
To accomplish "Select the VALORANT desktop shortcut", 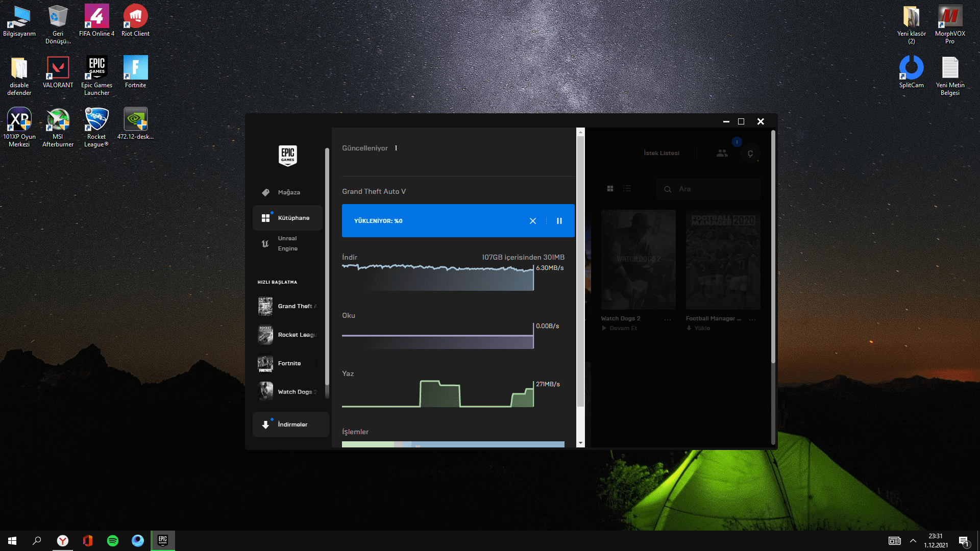I will point(58,72).
